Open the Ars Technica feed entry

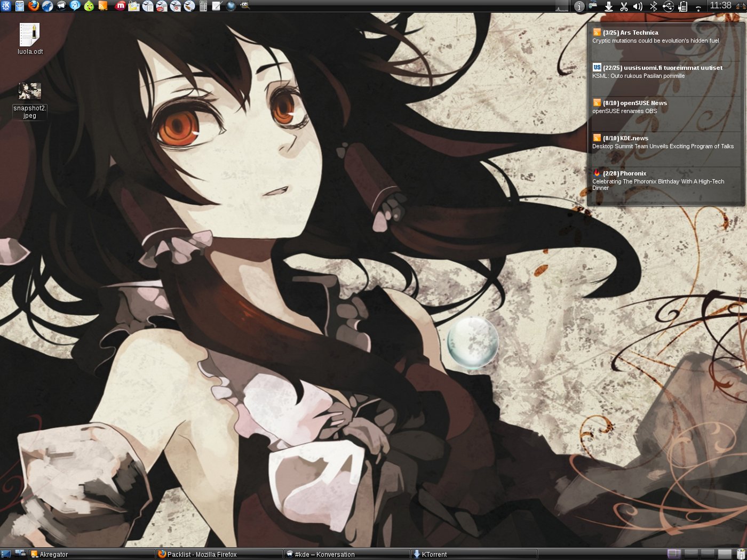(x=666, y=36)
